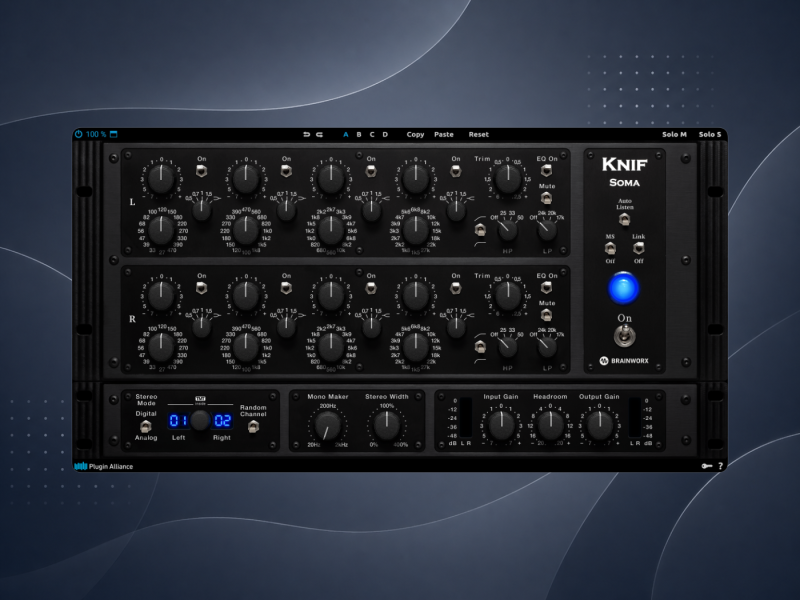800x600 pixels.
Task: Click the R channel Trim knob
Action: (x=508, y=296)
